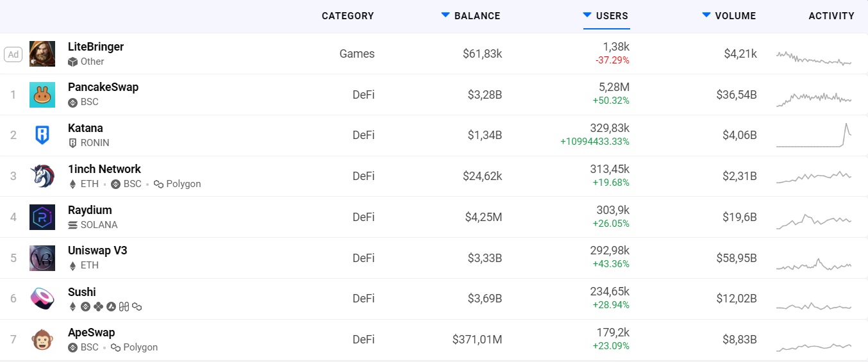Click the $3,28B balance value

[x=485, y=95]
